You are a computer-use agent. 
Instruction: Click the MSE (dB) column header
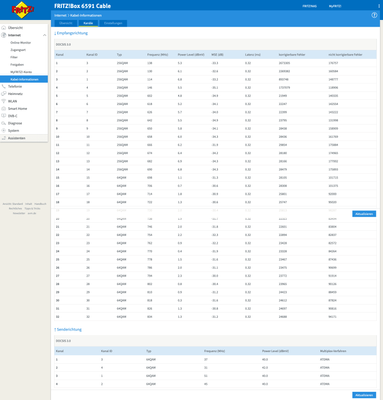tap(217, 55)
